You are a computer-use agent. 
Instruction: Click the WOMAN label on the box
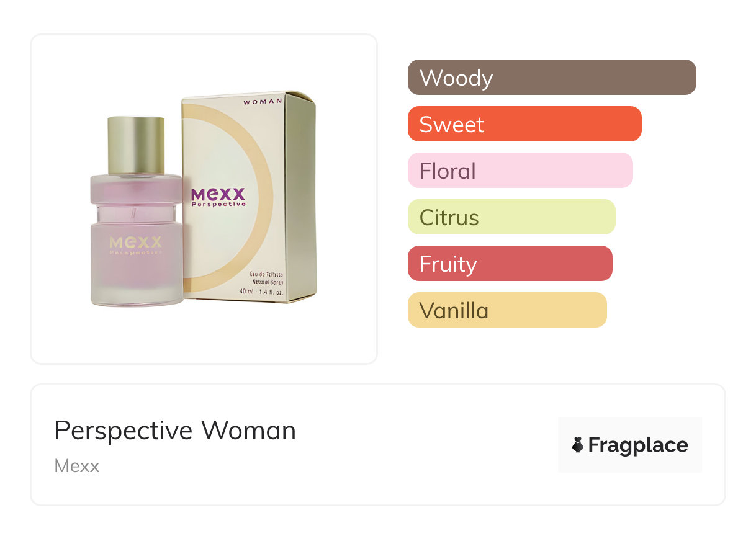263,100
